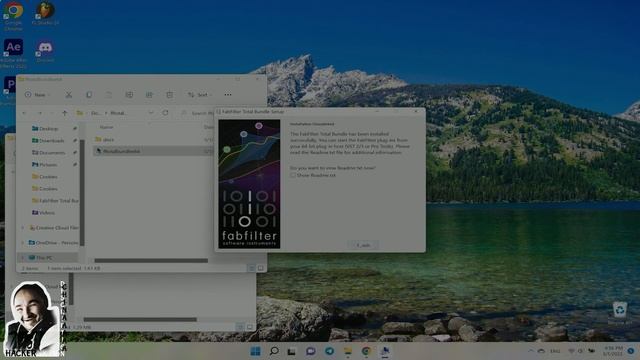Open Discord desktop shortcut
This screenshot has height=360, width=640.
pyautogui.click(x=45, y=51)
